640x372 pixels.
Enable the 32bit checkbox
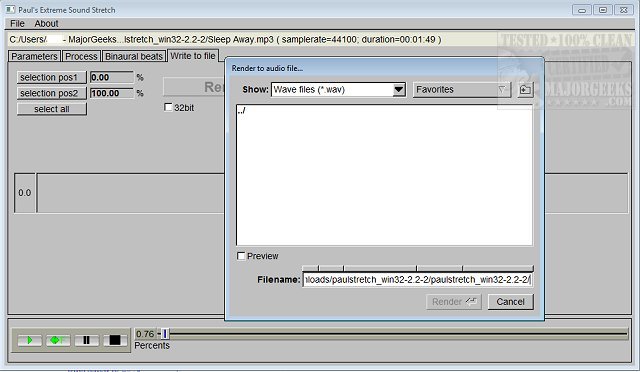click(x=168, y=107)
